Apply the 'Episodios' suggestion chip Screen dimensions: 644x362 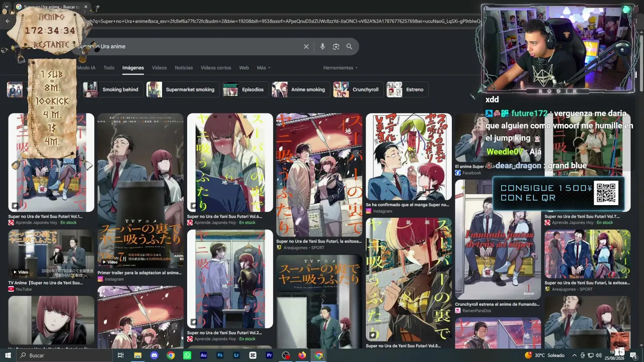click(245, 89)
